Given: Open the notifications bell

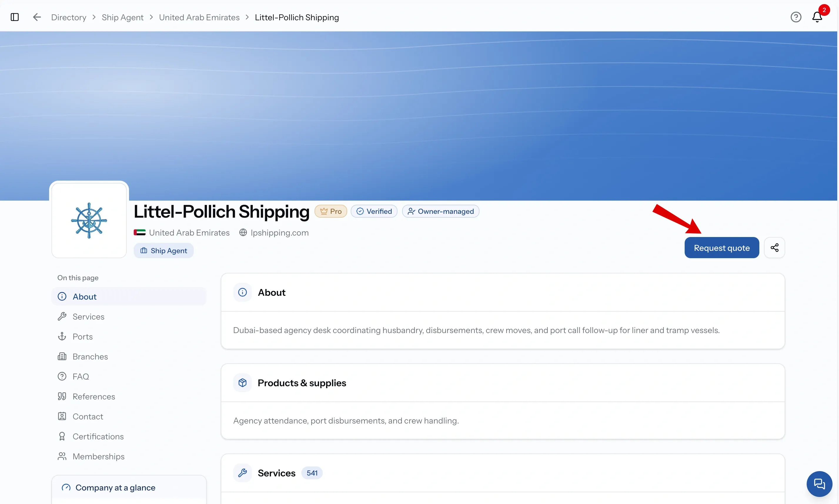Looking at the screenshot, I should click(x=817, y=17).
